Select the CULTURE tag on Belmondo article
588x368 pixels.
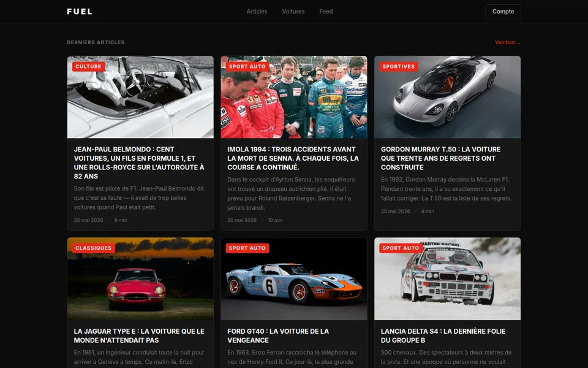tap(88, 66)
